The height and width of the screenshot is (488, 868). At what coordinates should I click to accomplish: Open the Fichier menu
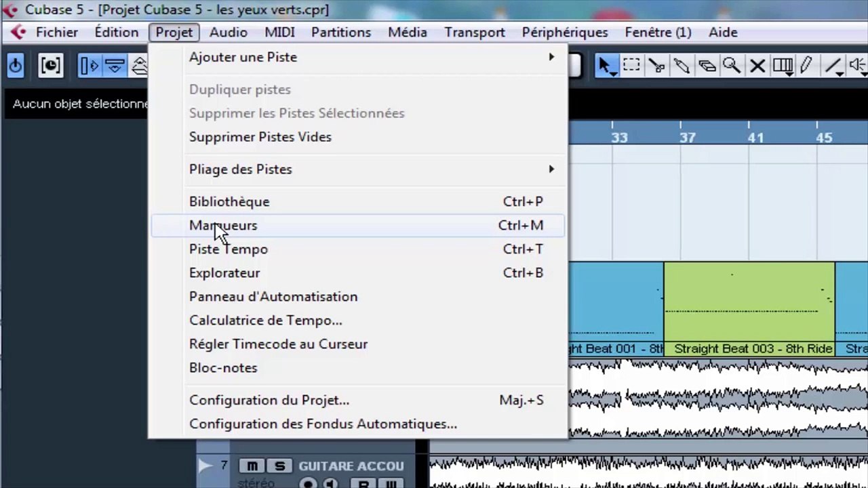(x=57, y=32)
